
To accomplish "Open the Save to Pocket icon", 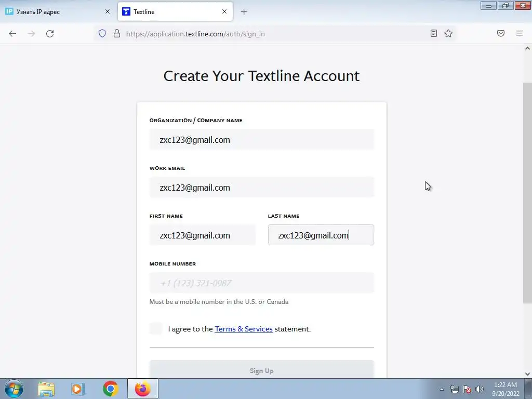I will [501, 33].
